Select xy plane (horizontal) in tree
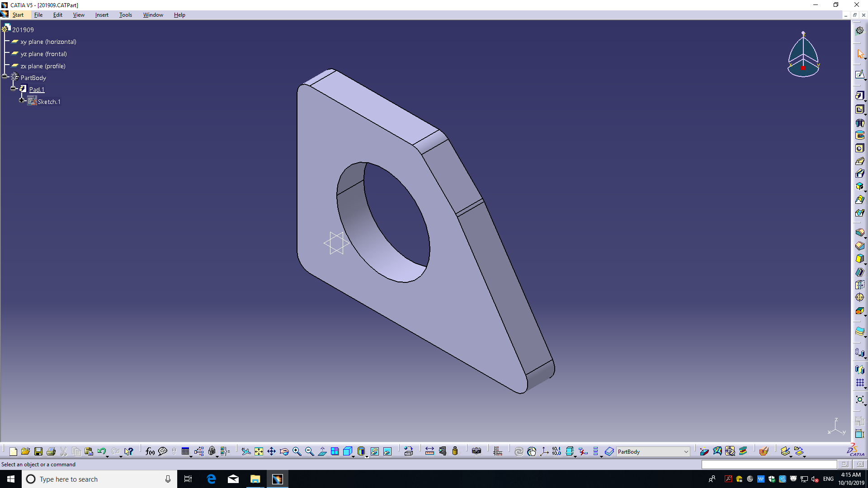This screenshot has height=488, width=868. (x=48, y=42)
